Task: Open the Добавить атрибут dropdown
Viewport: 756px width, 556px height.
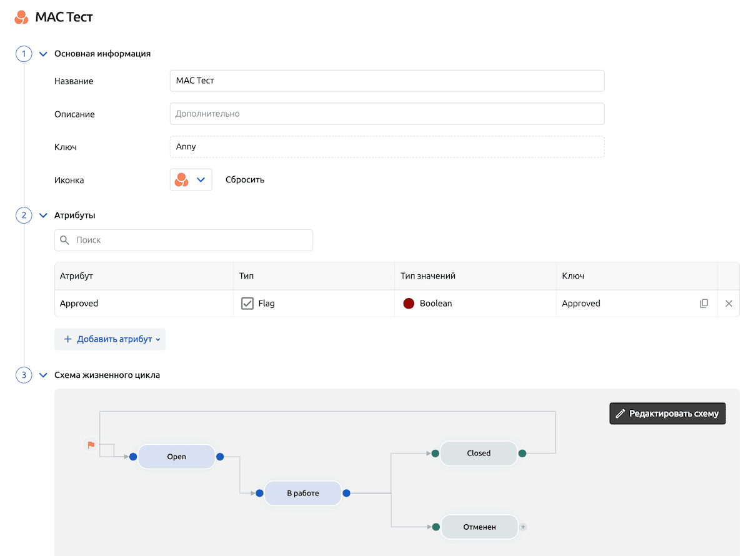Action: pos(110,339)
